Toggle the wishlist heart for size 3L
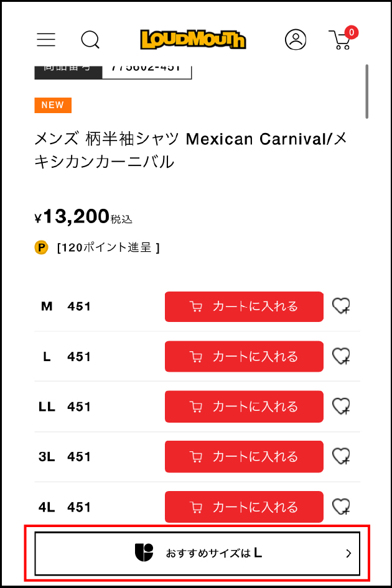The image size is (392, 588). [340, 457]
